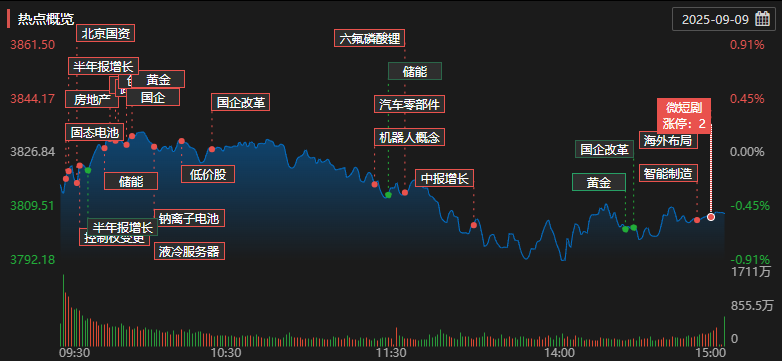
Task: Click the 09:30 time axis label
Action: (74, 353)
